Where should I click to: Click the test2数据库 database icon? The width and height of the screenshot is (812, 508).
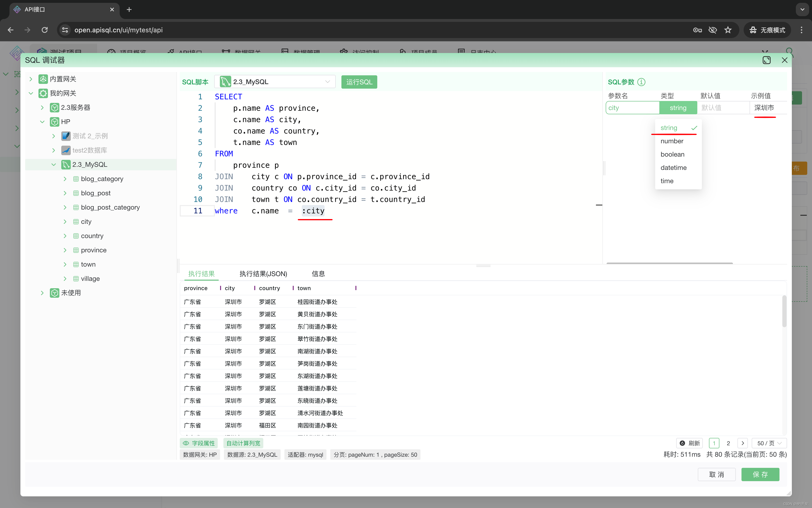66,150
